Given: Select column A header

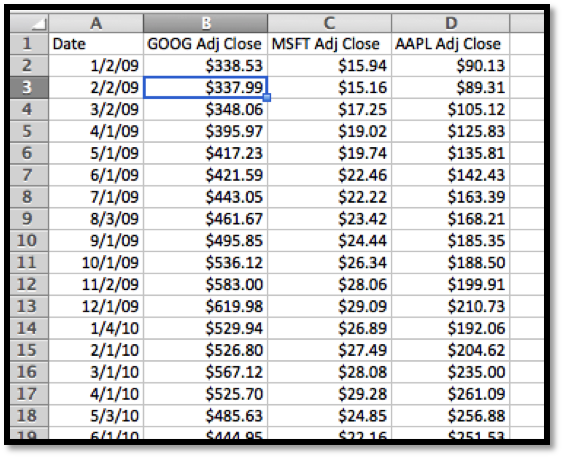Looking at the screenshot, I should tap(96, 23).
